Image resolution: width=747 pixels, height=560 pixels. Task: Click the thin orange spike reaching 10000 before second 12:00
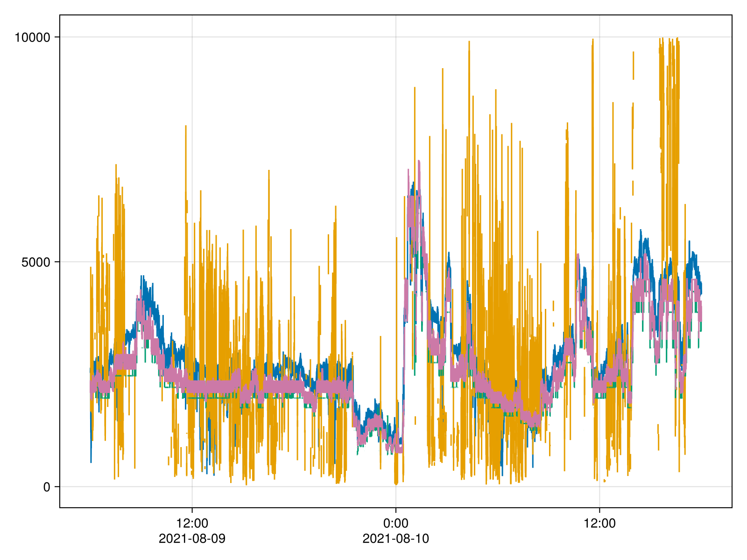click(x=592, y=40)
